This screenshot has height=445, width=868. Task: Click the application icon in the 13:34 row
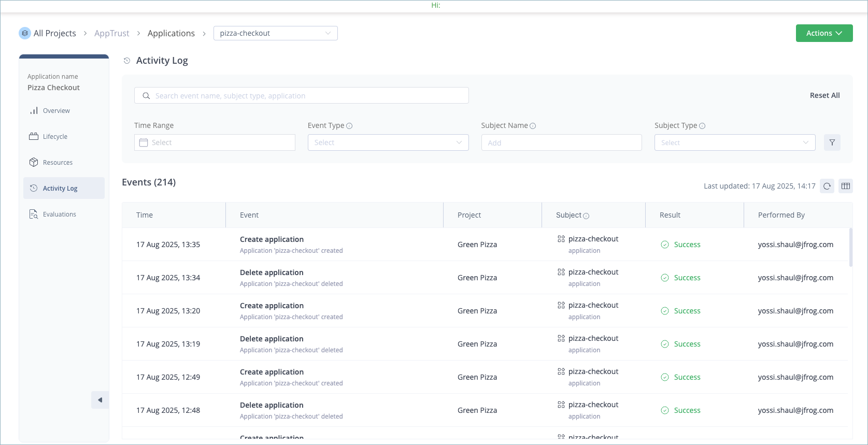(x=561, y=272)
